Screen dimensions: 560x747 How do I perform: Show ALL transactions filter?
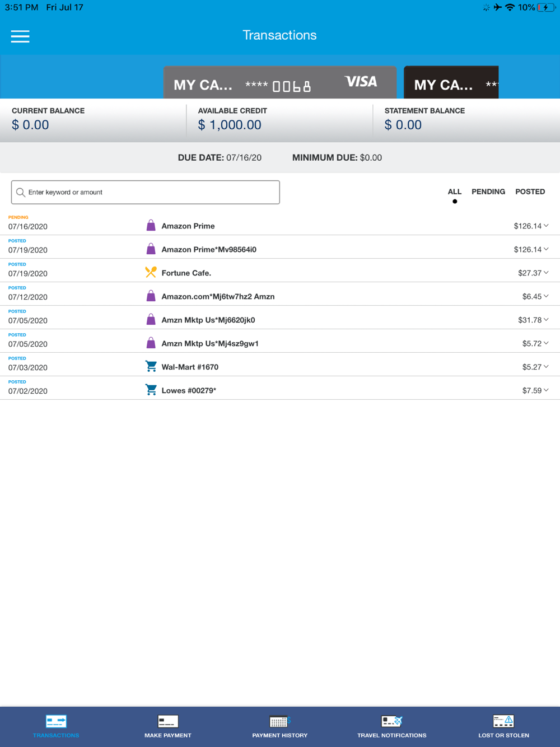click(455, 192)
